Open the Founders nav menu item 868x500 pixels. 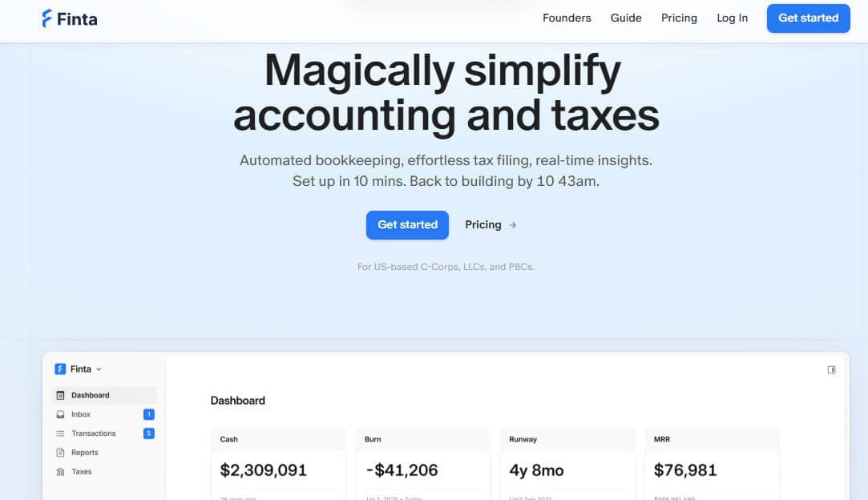(567, 18)
